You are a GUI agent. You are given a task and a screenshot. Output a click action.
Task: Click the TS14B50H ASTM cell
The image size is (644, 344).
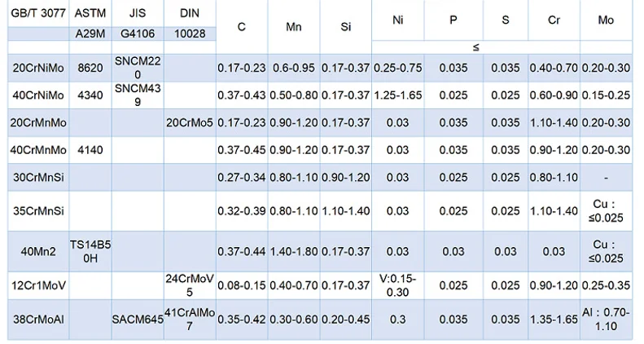(90, 252)
